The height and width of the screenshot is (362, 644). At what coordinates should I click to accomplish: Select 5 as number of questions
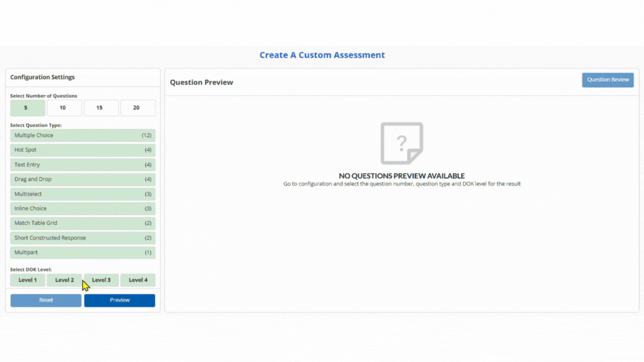(27, 108)
